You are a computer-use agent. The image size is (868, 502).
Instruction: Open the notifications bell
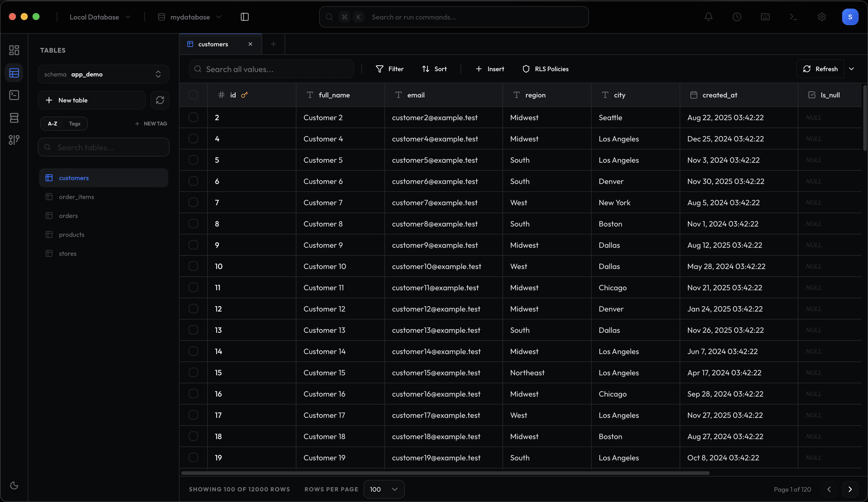(x=709, y=17)
